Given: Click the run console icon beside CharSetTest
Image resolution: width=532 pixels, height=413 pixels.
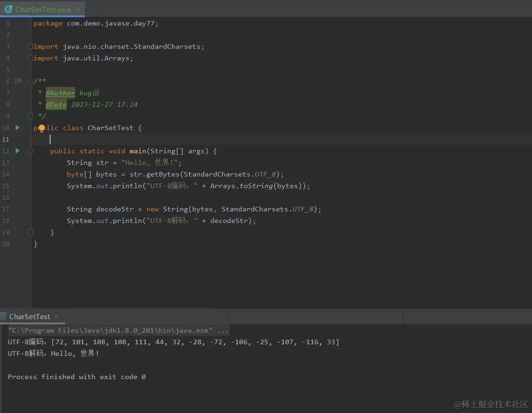Looking at the screenshot, I should (3, 316).
